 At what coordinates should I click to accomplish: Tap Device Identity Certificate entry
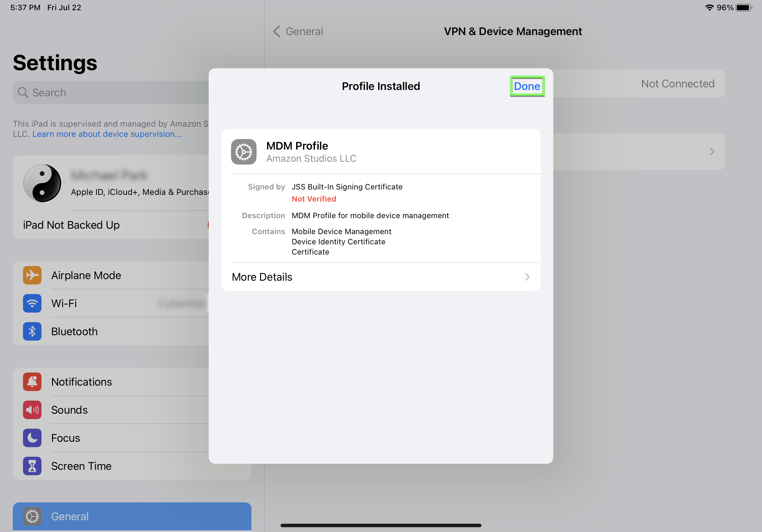tap(338, 242)
